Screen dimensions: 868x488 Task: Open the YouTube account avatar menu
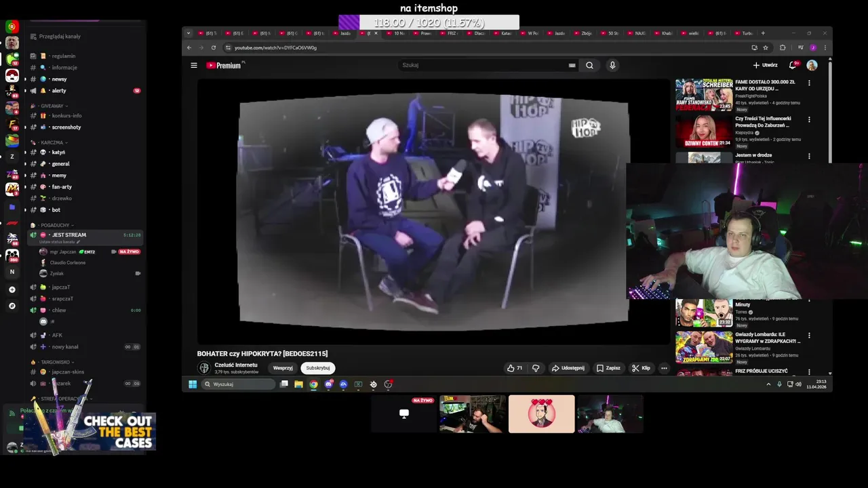(812, 66)
